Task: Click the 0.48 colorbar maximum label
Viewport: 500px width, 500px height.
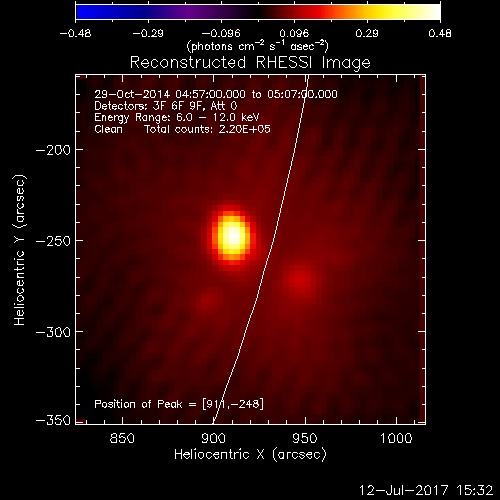Action: point(440,33)
